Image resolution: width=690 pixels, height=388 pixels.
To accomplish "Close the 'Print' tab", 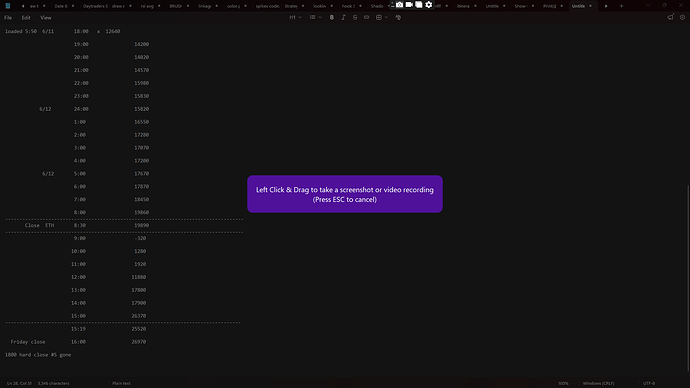I will point(562,6).
